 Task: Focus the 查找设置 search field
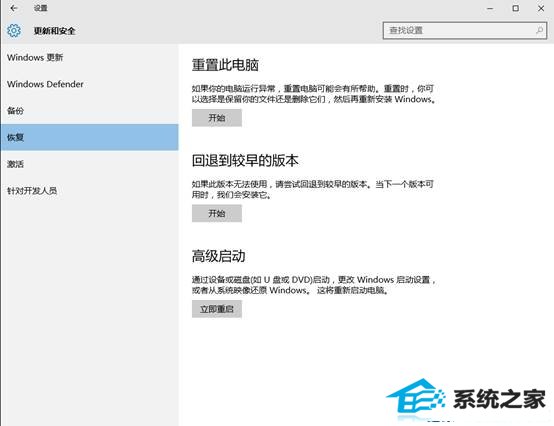(465, 30)
